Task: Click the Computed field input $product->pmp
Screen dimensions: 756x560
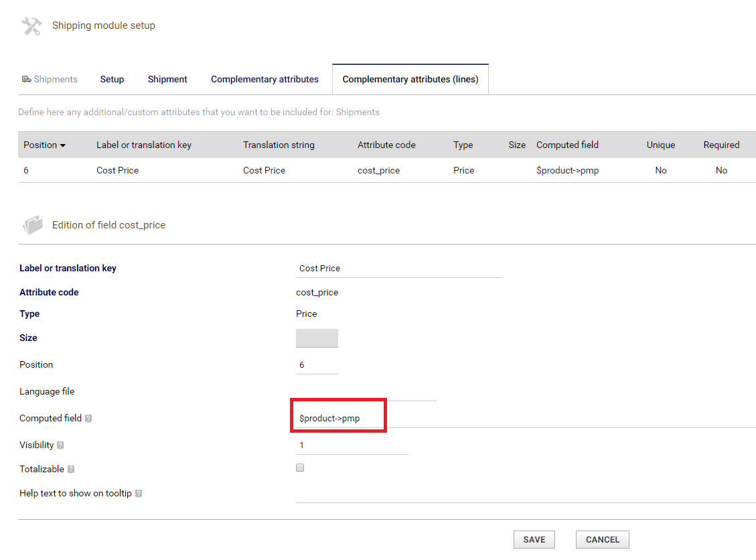Action: point(526,419)
